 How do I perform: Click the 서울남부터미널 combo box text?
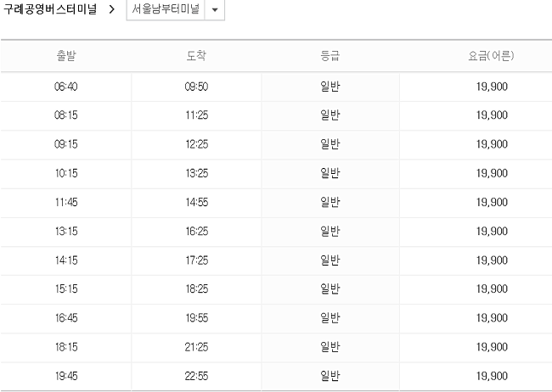coord(166,9)
